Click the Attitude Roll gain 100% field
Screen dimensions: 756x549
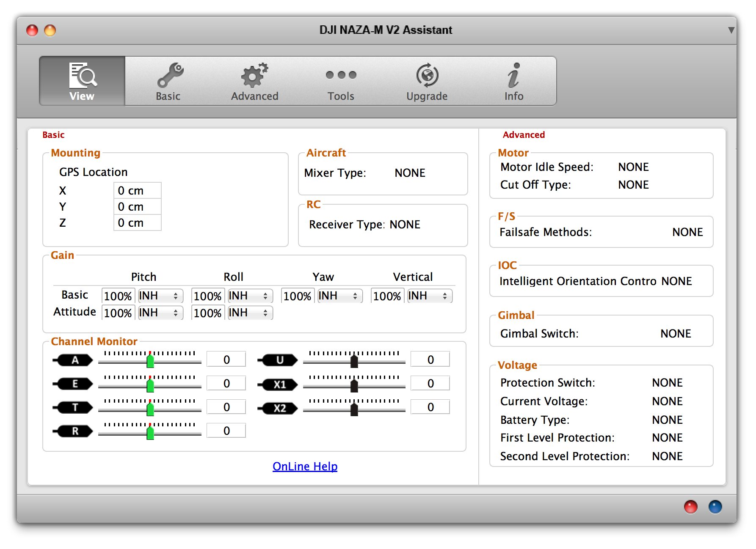[208, 313]
